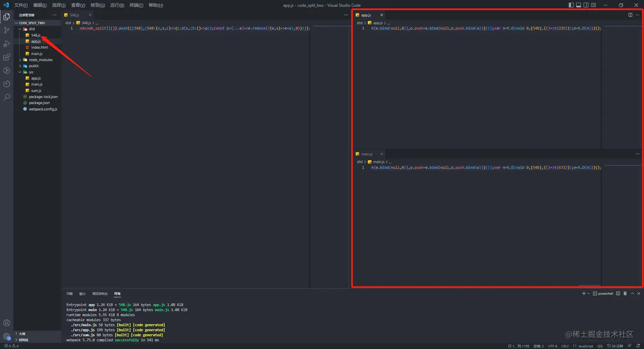Open more actions for main.js editor group
Viewport: 644px width, 349px height.
click(x=638, y=154)
